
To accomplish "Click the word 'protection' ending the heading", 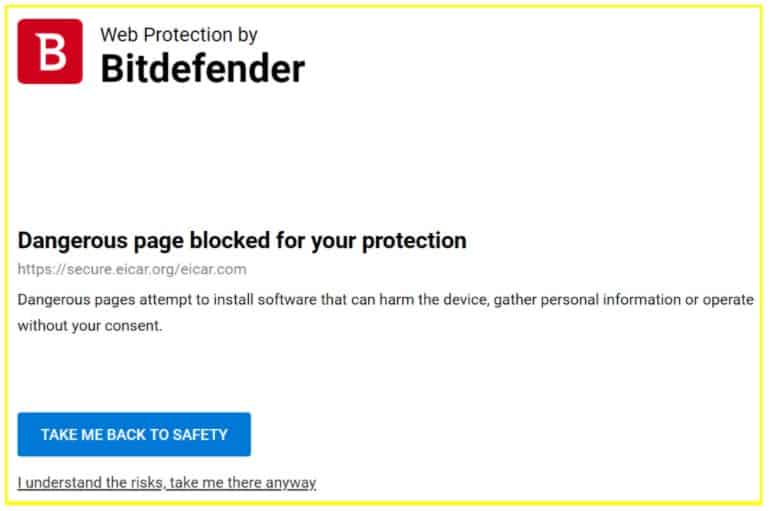I will click(x=414, y=241).
